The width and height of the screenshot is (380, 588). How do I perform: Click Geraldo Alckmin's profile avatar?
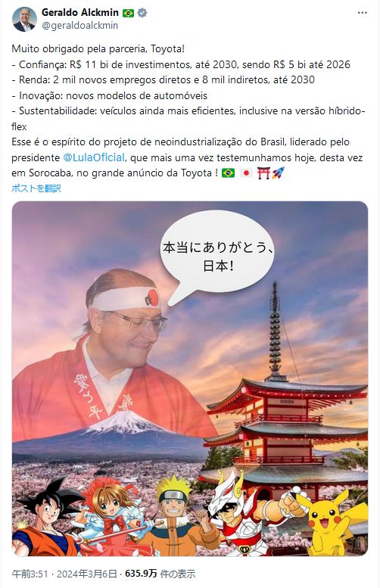(x=25, y=19)
